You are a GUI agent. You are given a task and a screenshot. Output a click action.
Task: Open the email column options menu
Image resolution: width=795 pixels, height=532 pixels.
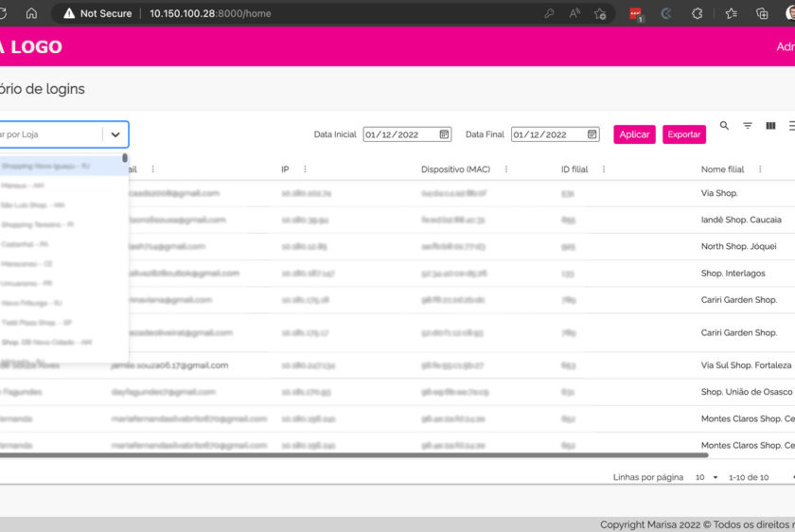(152, 169)
